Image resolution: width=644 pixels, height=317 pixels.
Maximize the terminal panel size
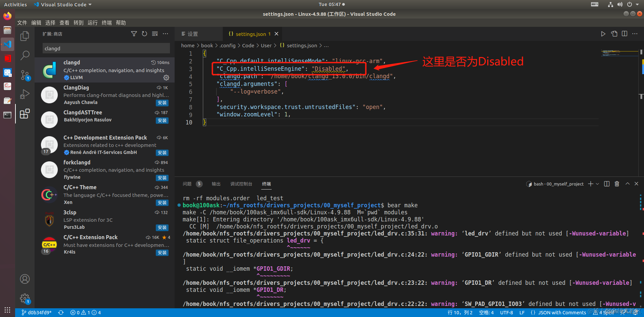pyautogui.click(x=628, y=184)
